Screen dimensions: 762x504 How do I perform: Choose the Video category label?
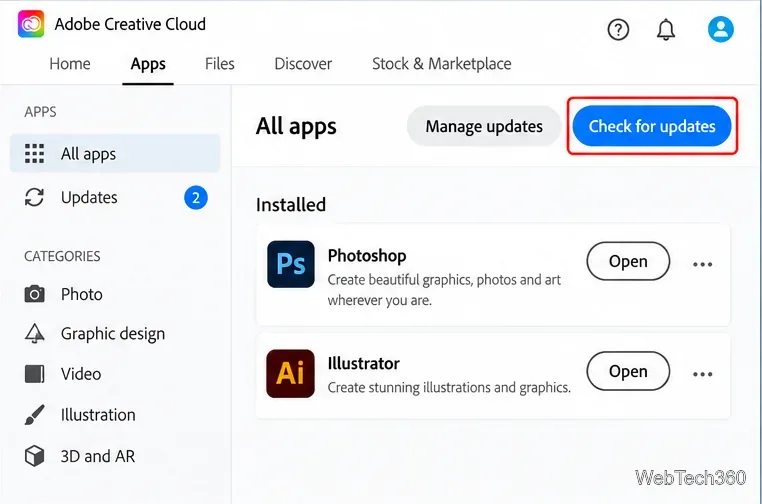[x=81, y=374]
